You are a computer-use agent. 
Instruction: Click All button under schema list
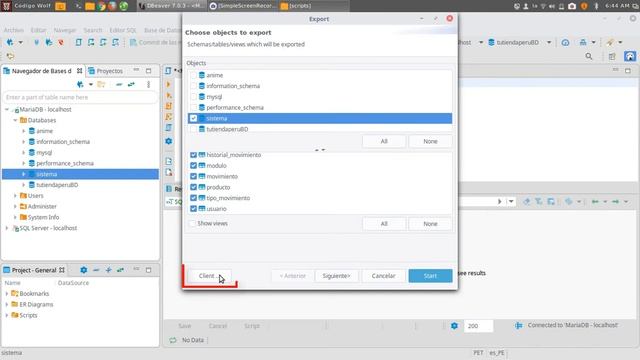pyautogui.click(x=384, y=141)
